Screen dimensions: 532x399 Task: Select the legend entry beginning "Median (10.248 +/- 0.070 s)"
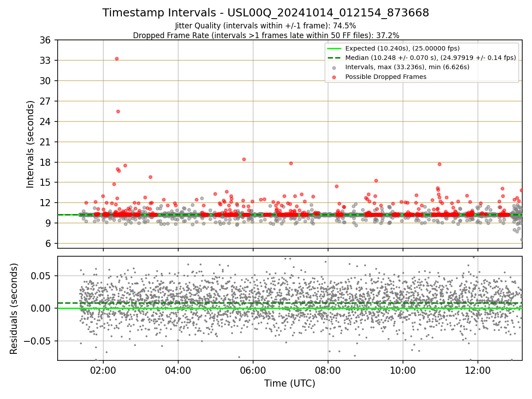coord(430,58)
